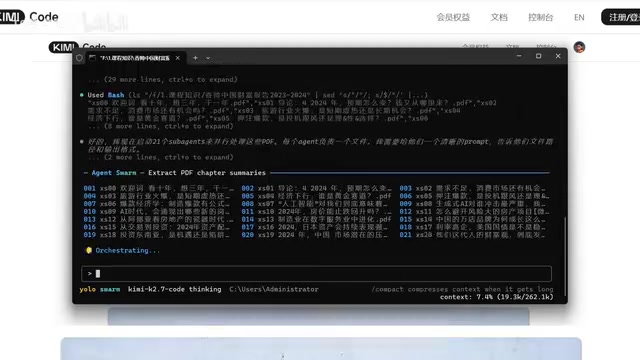Maximize the terminal window
Image resolution: width=640 pixels, height=360 pixels.
click(538, 56)
